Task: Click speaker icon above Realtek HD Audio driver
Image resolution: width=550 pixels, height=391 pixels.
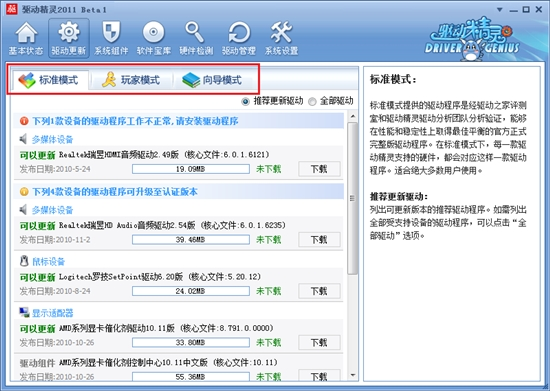Action: click(x=23, y=210)
